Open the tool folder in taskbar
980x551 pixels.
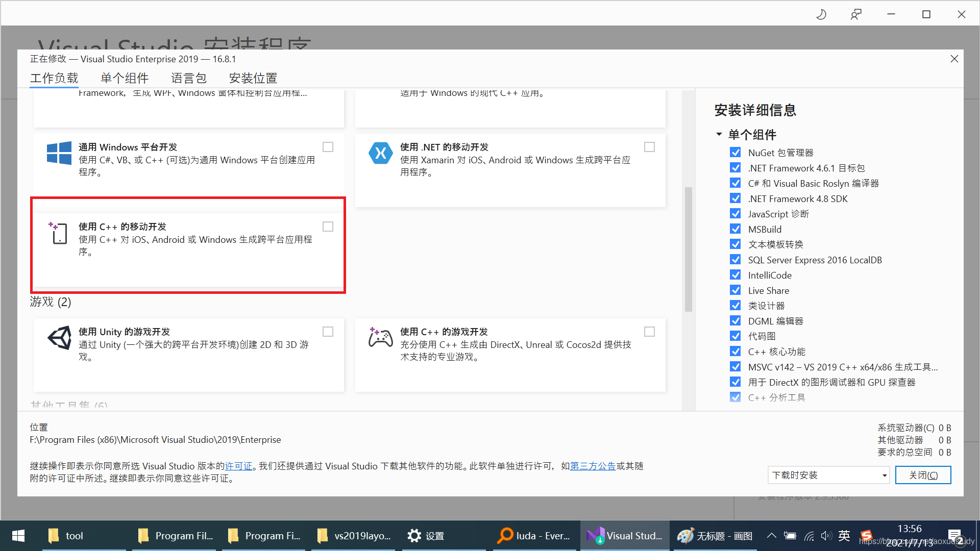(84, 536)
